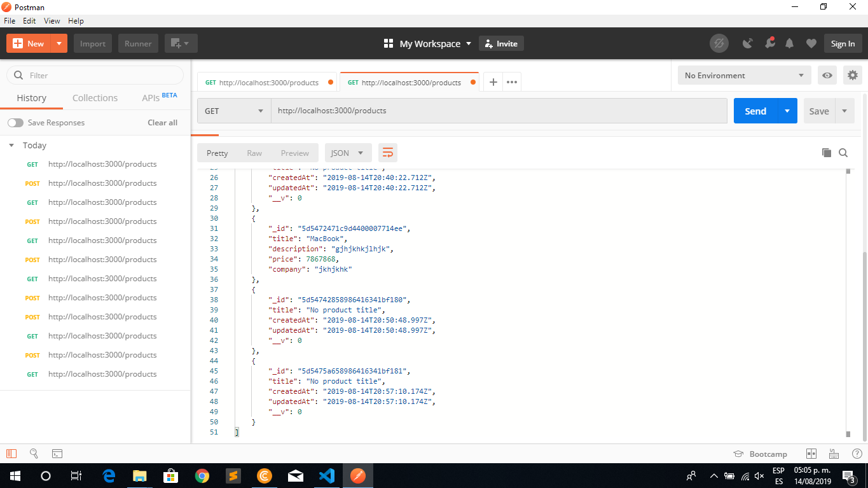This screenshot has width=868, height=488.
Task: Click the heart icon in header
Action: pyautogui.click(x=811, y=43)
